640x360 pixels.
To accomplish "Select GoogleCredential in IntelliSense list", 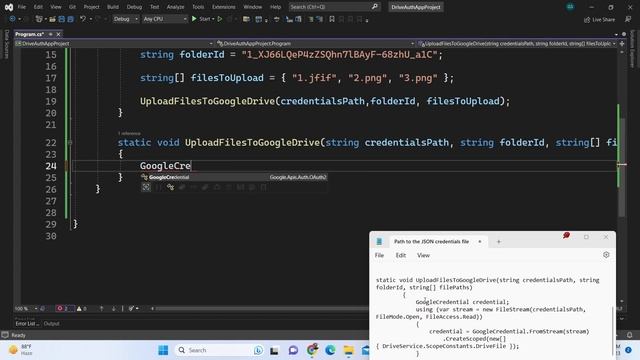I will coord(233,177).
